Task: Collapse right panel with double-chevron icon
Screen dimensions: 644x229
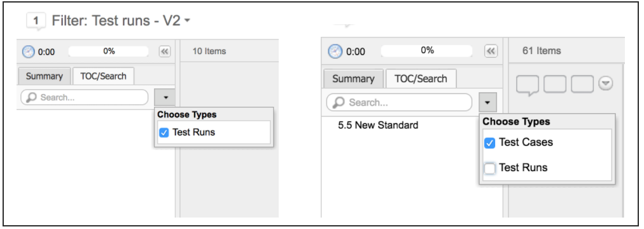Action: (x=491, y=52)
